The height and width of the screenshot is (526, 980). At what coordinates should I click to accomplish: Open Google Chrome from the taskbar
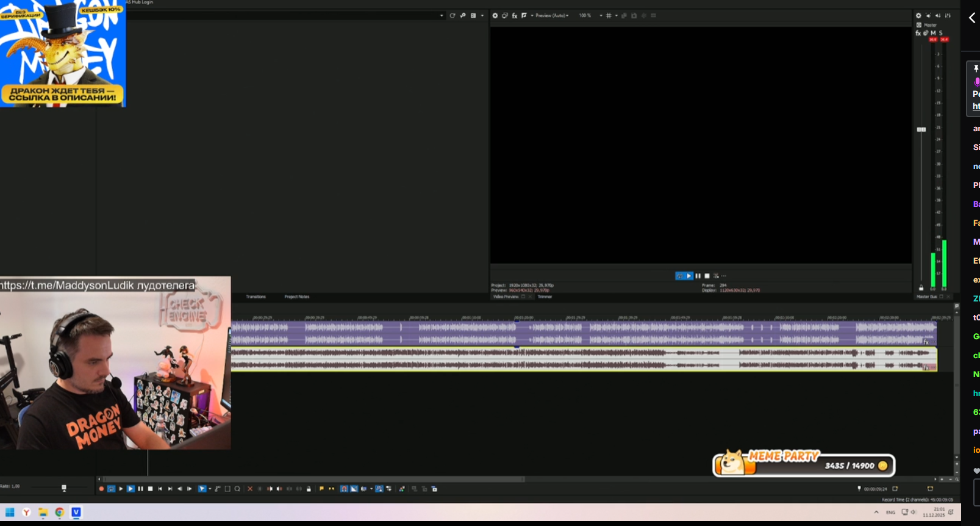pos(59,513)
